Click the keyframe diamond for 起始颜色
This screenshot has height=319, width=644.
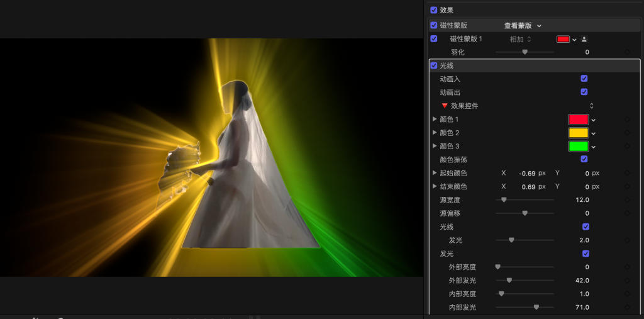(627, 173)
